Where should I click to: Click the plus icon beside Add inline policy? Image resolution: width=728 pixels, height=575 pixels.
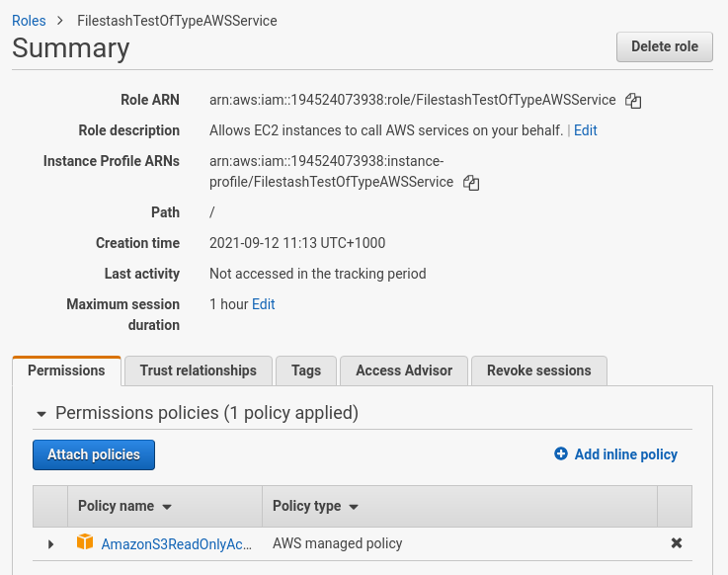(561, 453)
